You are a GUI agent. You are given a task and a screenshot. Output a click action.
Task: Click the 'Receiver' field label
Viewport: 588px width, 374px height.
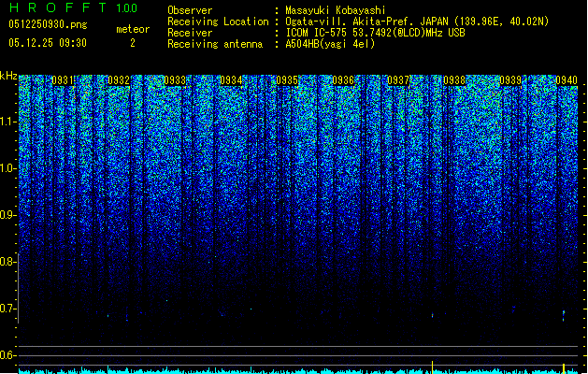190,33
